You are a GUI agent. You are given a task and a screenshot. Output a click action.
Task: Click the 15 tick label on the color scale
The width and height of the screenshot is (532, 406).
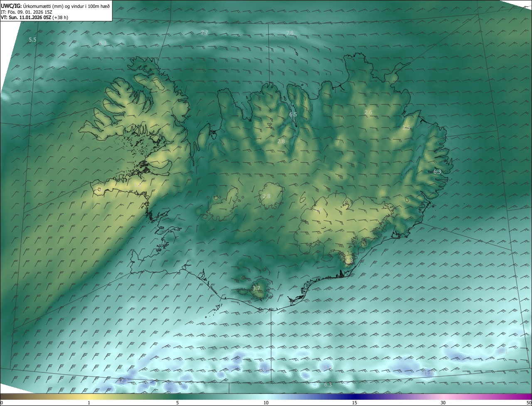(x=355, y=403)
